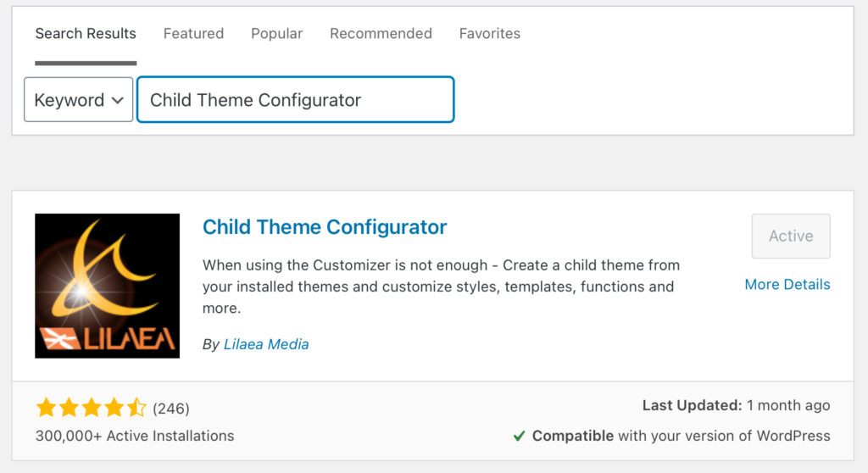The width and height of the screenshot is (868, 473).
Task: Click the Active status button
Action: (x=791, y=236)
